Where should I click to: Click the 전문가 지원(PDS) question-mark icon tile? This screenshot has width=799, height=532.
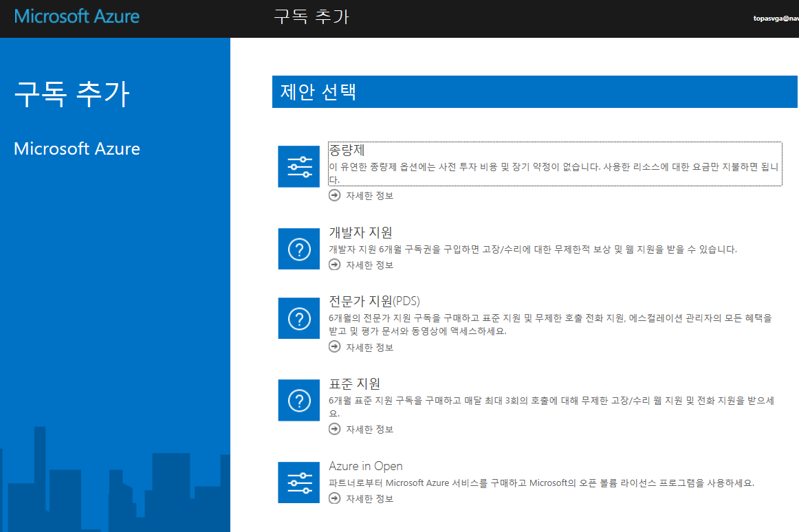click(x=298, y=318)
